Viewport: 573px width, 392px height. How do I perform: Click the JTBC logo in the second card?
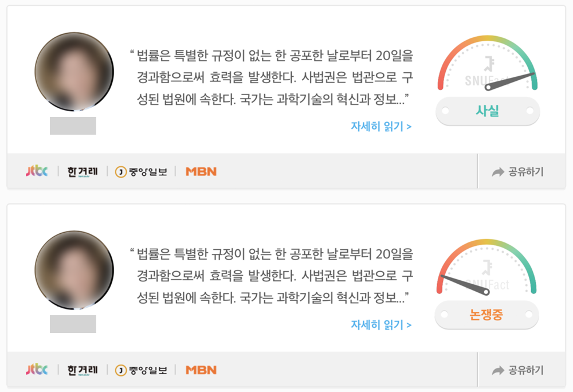click(37, 369)
